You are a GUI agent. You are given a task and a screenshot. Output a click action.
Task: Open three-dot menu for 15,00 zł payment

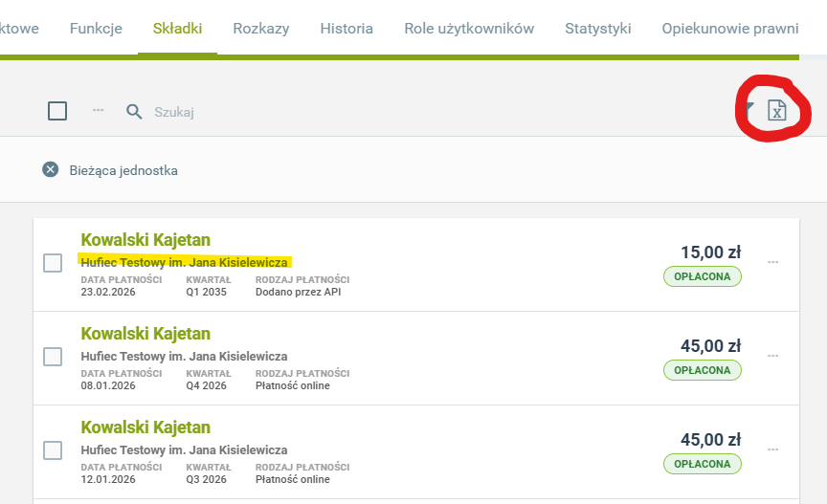click(x=773, y=262)
